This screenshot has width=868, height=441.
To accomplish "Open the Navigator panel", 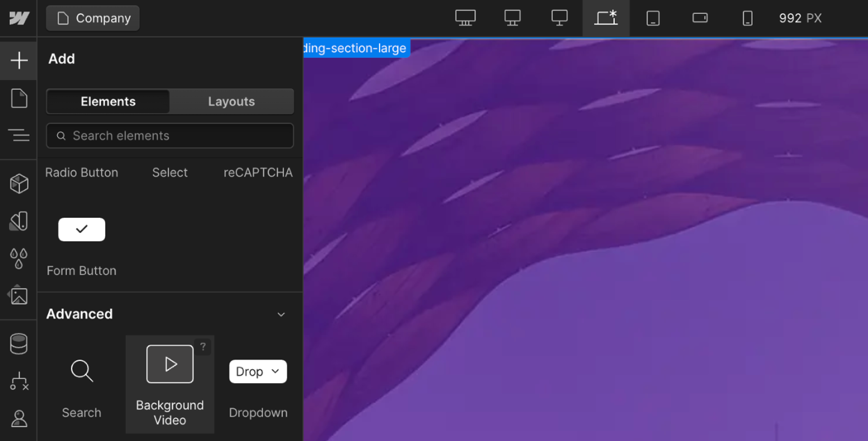I will 19,135.
